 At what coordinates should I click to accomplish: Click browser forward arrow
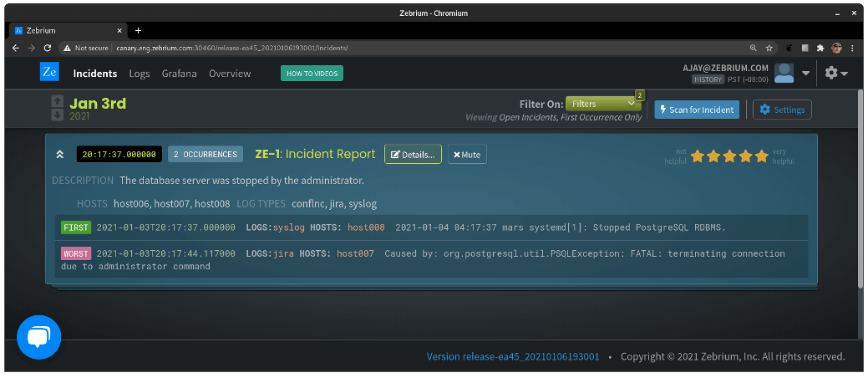click(x=32, y=49)
